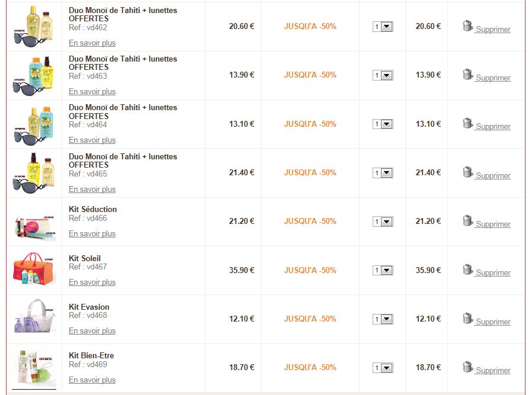Click the trash icon for item vd462
The image size is (532, 395).
click(467, 26)
